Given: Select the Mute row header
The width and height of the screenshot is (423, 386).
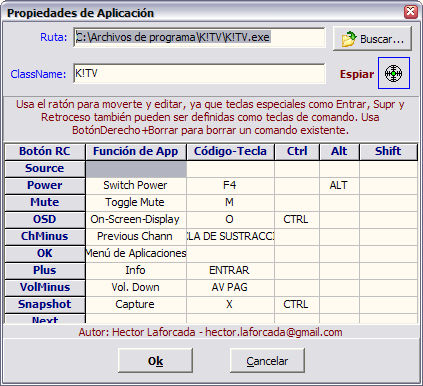Looking at the screenshot, I should tap(45, 203).
